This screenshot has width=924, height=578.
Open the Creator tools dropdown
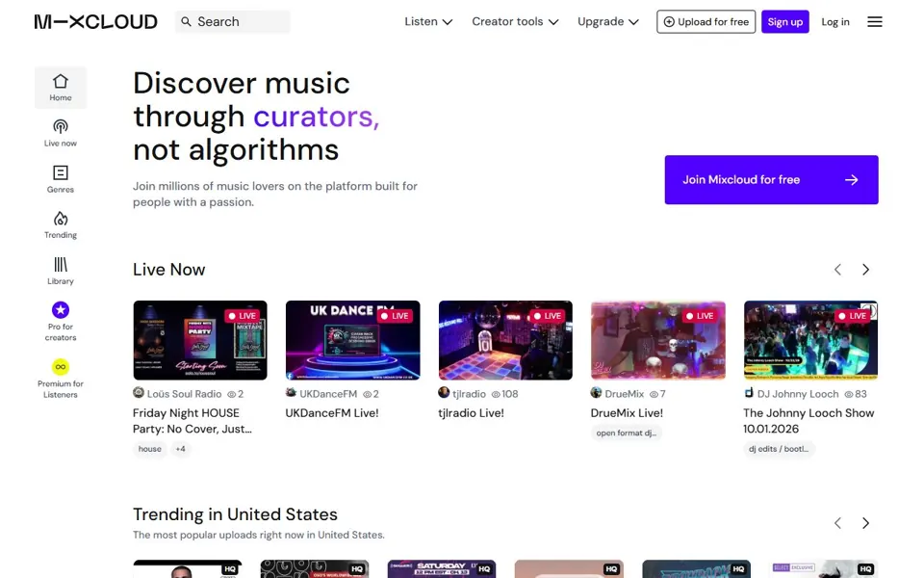pyautogui.click(x=515, y=22)
